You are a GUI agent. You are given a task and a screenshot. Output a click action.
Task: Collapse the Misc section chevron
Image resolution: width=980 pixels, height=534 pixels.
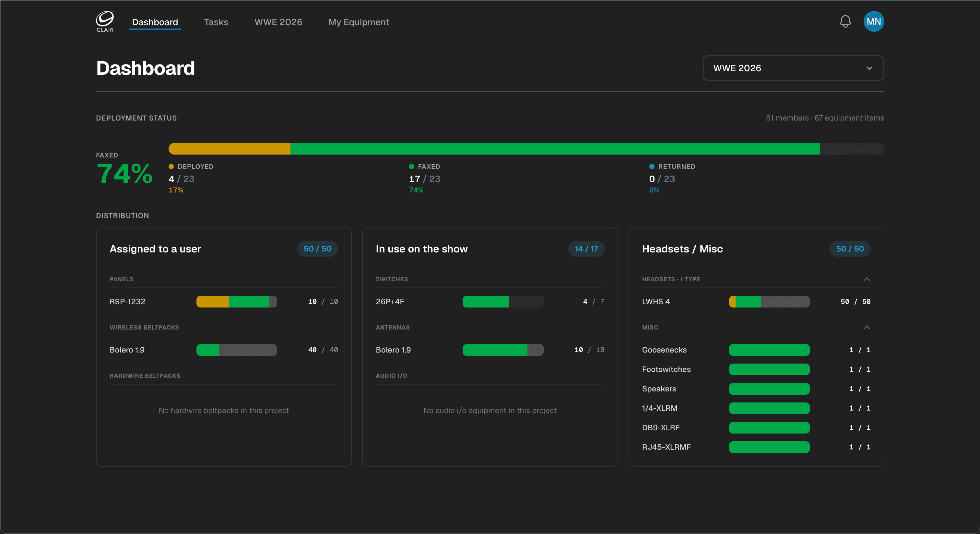click(867, 328)
